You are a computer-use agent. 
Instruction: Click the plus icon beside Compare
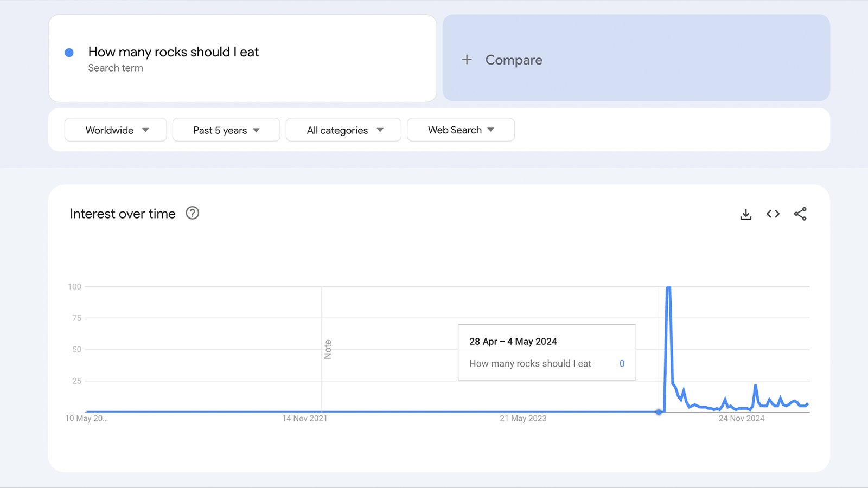coord(467,60)
